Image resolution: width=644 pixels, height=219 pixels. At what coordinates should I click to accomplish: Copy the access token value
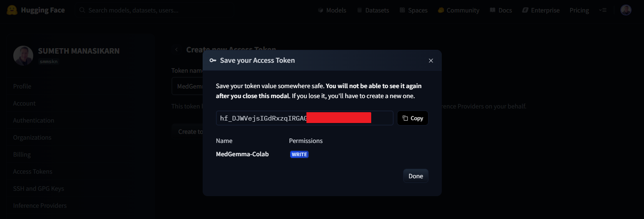pos(413,118)
